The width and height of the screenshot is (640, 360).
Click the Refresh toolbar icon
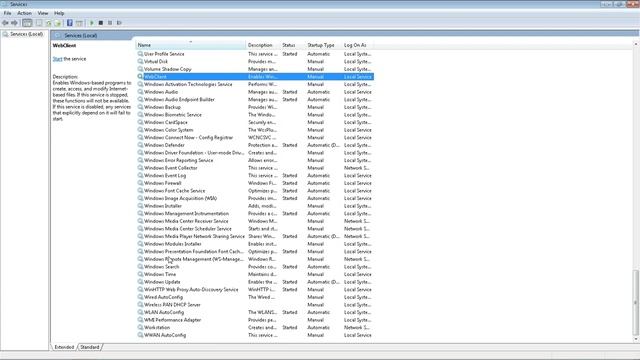[x=49, y=23]
